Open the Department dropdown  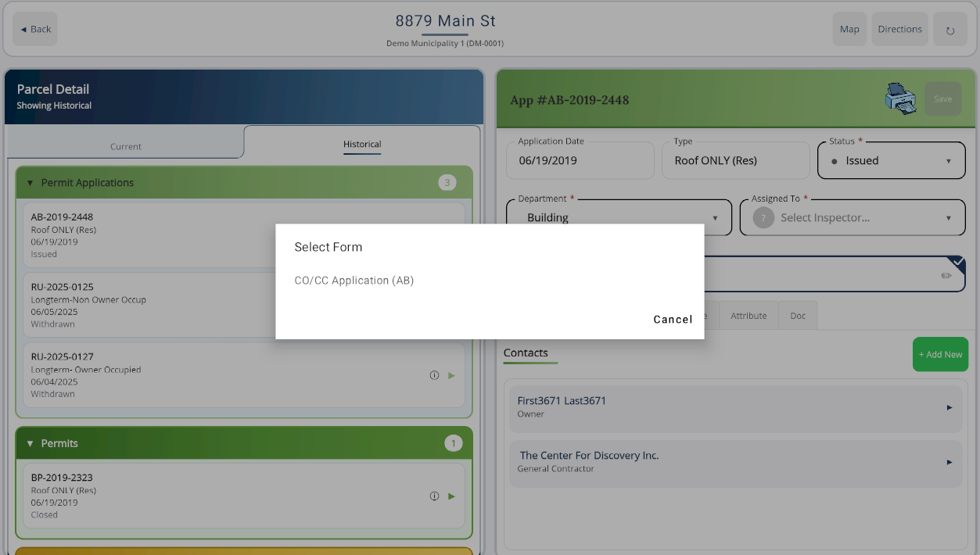(619, 217)
